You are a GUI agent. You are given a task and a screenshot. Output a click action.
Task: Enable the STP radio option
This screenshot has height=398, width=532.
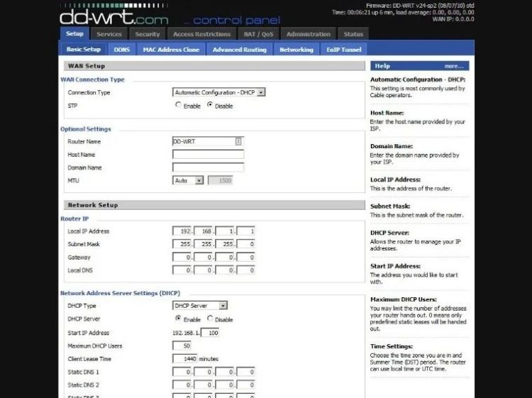coord(178,106)
